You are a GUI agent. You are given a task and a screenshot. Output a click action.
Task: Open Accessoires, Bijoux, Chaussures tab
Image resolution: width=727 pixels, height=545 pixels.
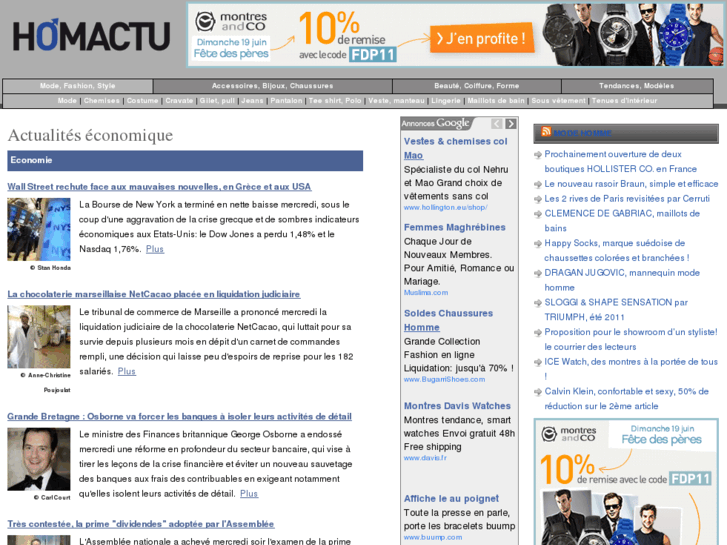(x=273, y=86)
